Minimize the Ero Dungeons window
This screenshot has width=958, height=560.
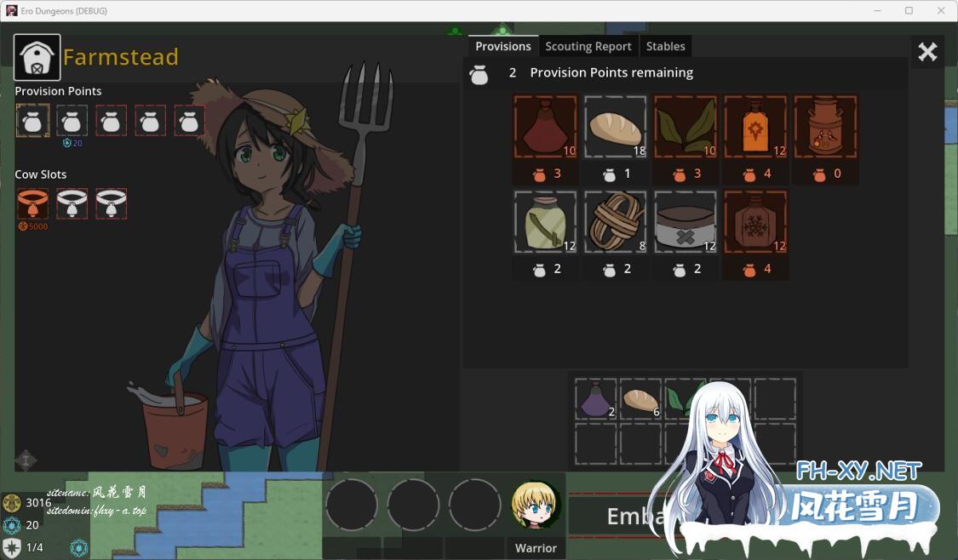pos(877,11)
